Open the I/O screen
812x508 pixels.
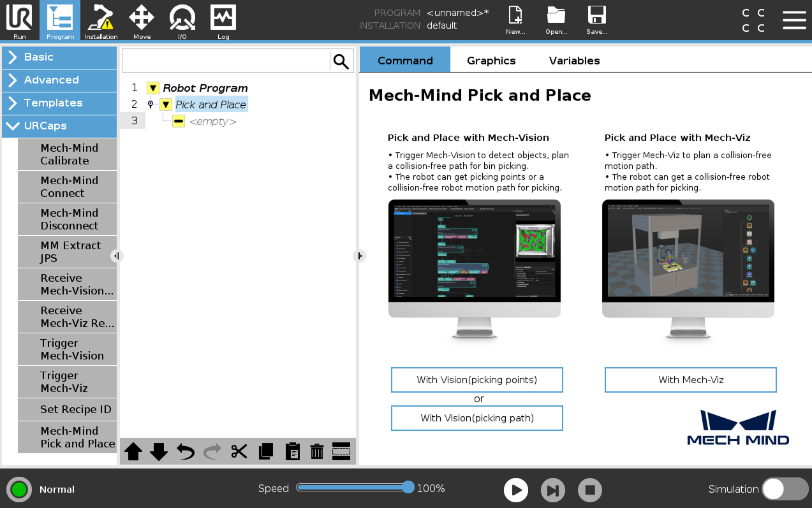[x=182, y=21]
